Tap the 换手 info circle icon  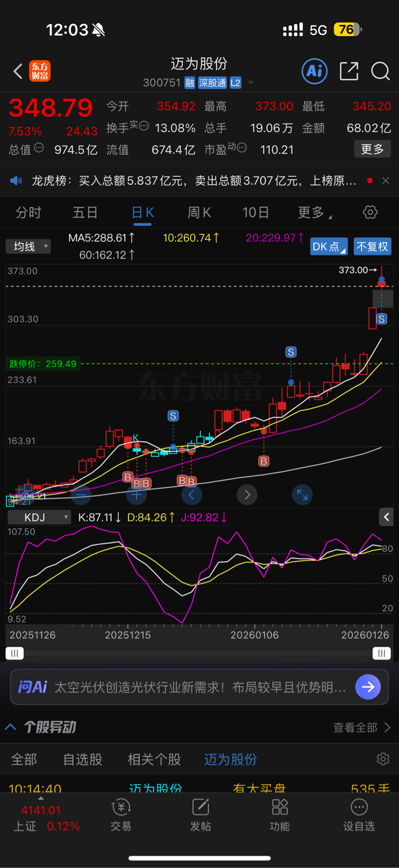(144, 126)
